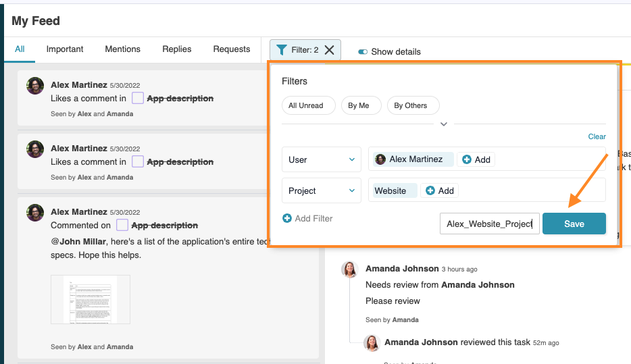Open the User filter type dropdown
Image resolution: width=631 pixels, height=364 pixels.
(321, 159)
